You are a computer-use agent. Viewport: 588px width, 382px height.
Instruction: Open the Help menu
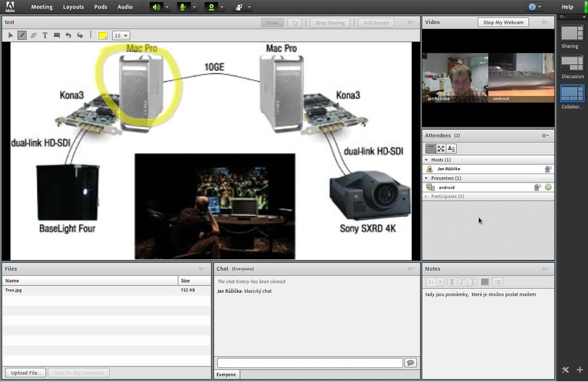pos(567,7)
